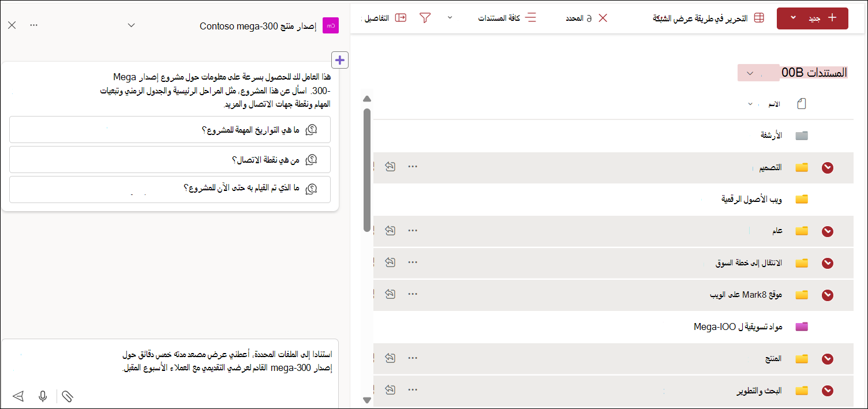Uncheck the الانتقال إلى خطة السوق row

click(828, 263)
